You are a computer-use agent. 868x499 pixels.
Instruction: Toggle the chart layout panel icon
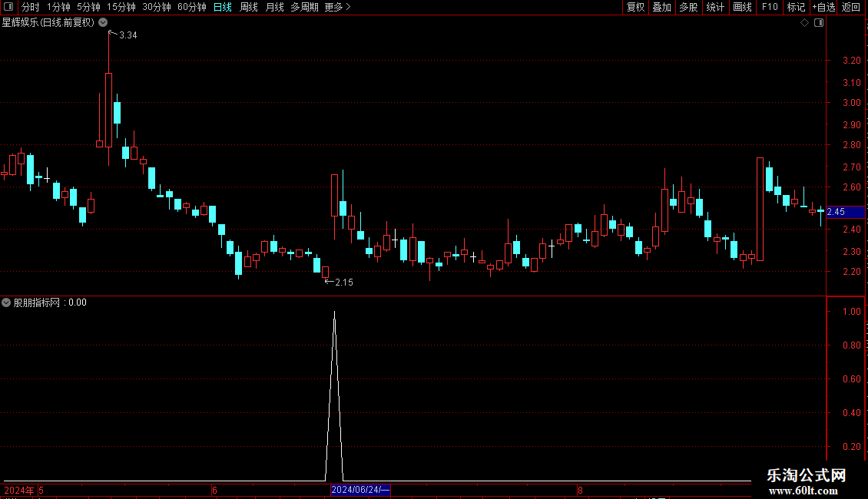(819, 23)
